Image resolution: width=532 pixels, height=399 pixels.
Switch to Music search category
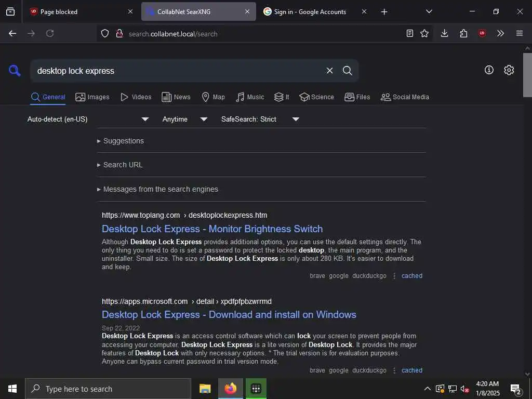(250, 97)
